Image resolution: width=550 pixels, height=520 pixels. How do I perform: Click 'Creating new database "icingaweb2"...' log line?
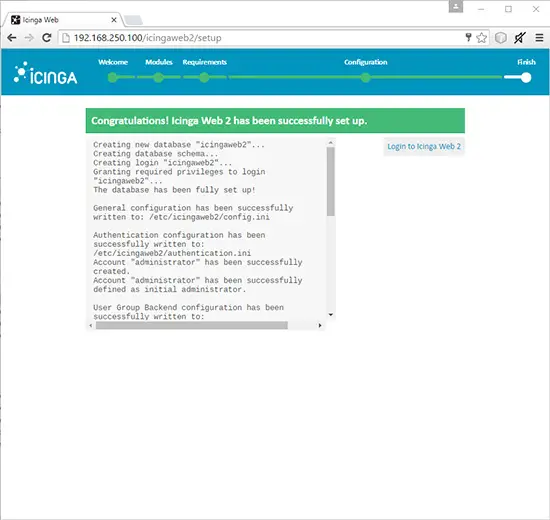point(179,145)
